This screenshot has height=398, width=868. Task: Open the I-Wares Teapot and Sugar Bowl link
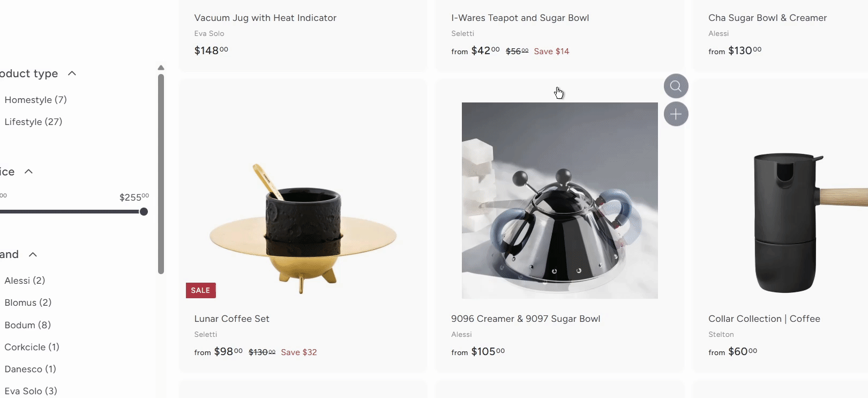point(520,18)
